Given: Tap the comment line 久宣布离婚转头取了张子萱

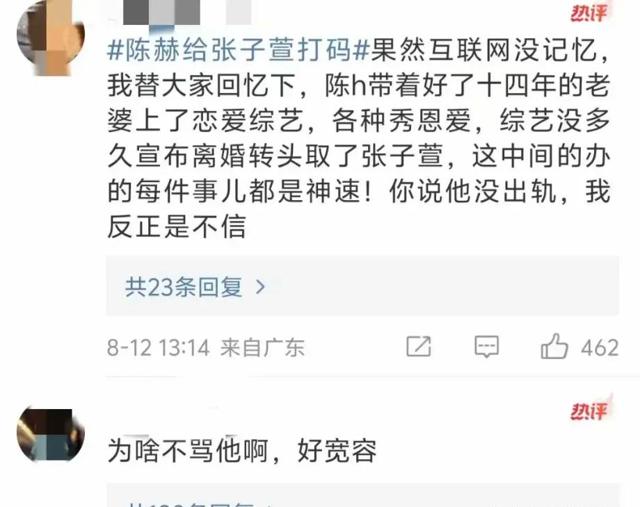Looking at the screenshot, I should 358,156.
